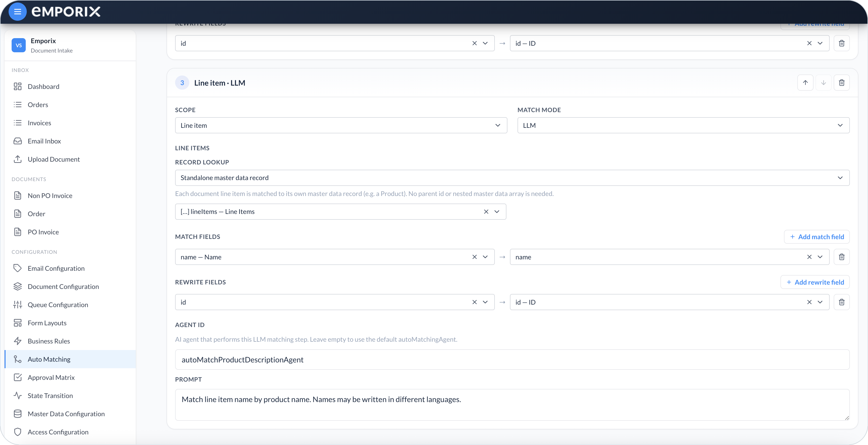The image size is (868, 445).
Task: Clear the name target field value
Action: point(809,257)
